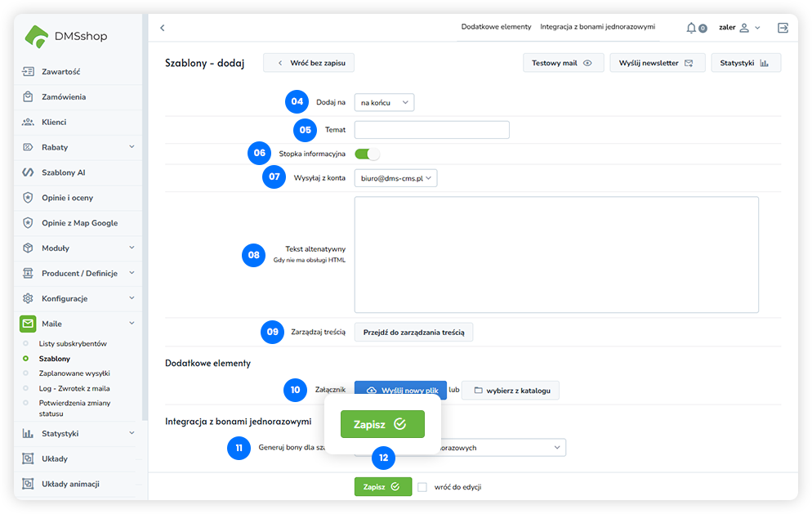
Task: Expand the Konfiguracje sidebar section
Action: tap(132, 298)
